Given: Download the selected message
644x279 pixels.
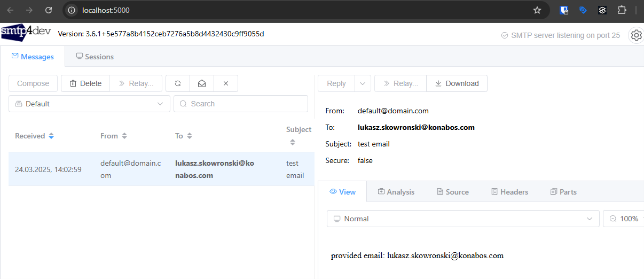Looking at the screenshot, I should tap(457, 83).
